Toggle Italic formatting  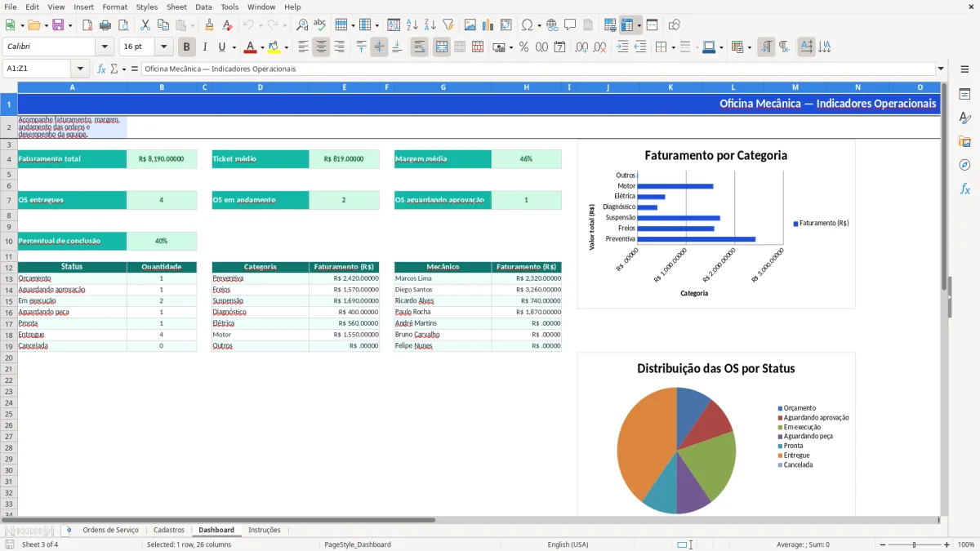point(205,47)
